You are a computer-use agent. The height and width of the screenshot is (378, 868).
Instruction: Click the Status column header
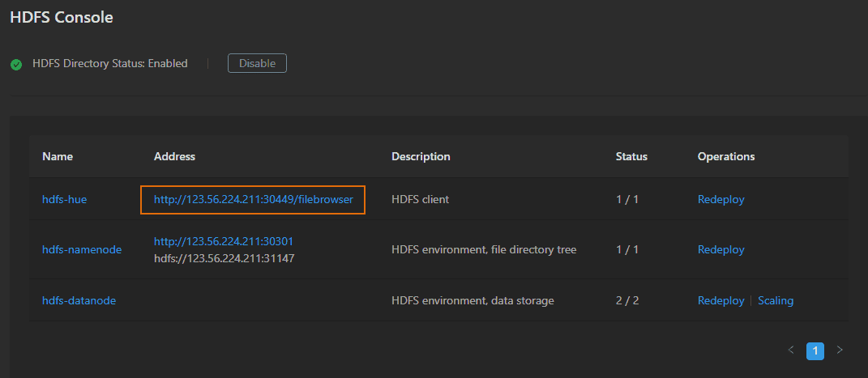[x=631, y=156]
